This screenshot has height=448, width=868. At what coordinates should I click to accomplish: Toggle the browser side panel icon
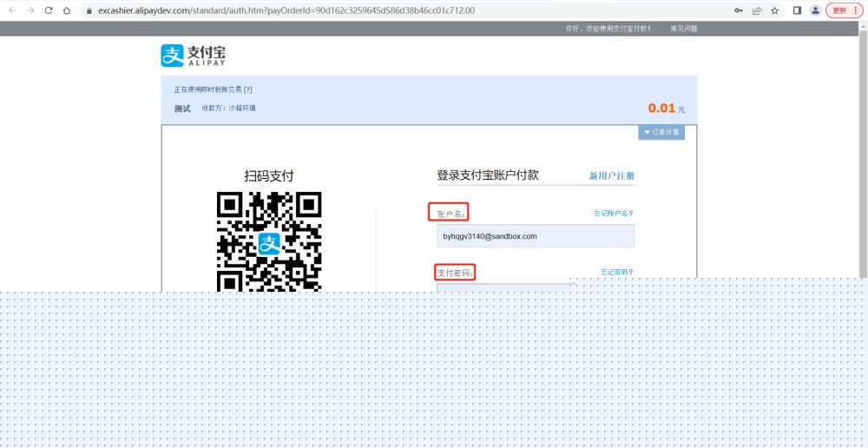(x=797, y=10)
